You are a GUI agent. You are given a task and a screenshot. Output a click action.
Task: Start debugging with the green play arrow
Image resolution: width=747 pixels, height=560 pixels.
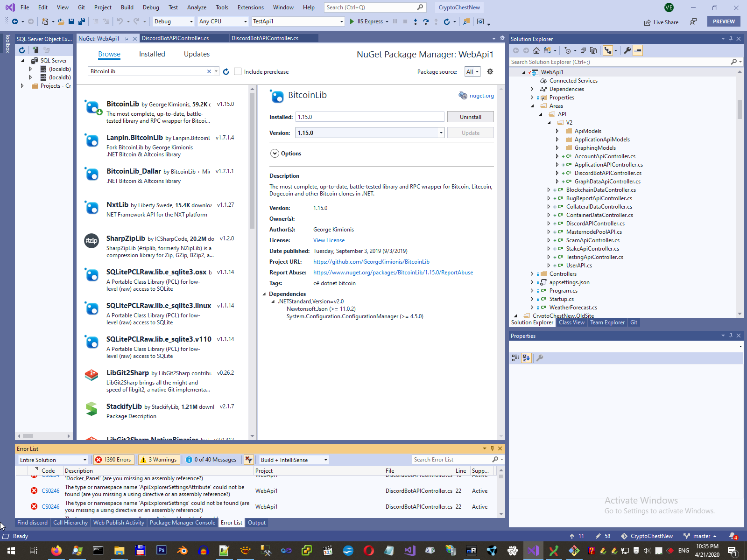point(352,21)
